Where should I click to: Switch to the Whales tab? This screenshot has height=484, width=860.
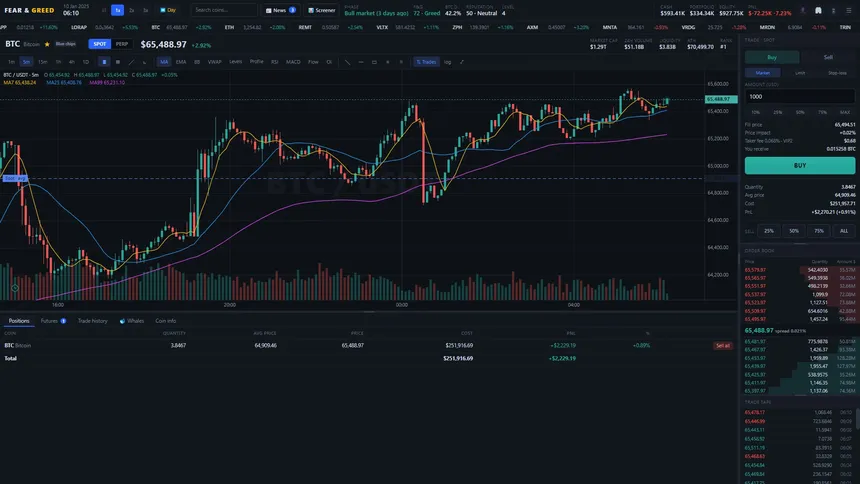point(132,321)
